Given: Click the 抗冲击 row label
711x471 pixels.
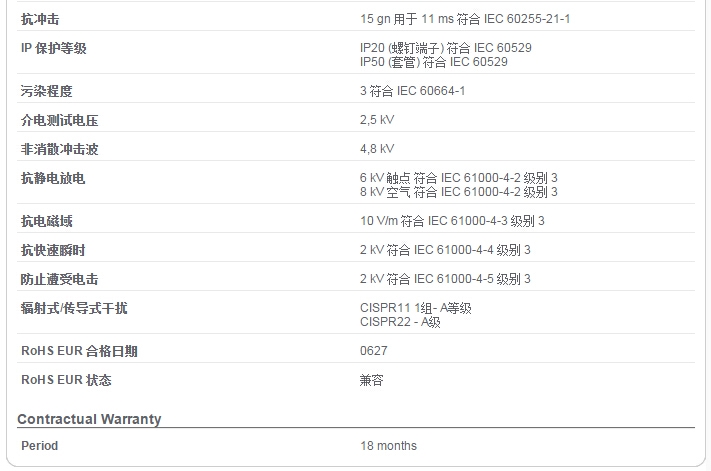Looking at the screenshot, I should pyautogui.click(x=40, y=19).
